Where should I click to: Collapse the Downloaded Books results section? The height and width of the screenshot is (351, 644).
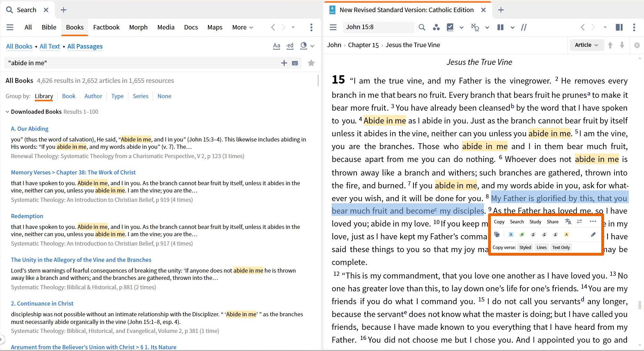(7, 112)
